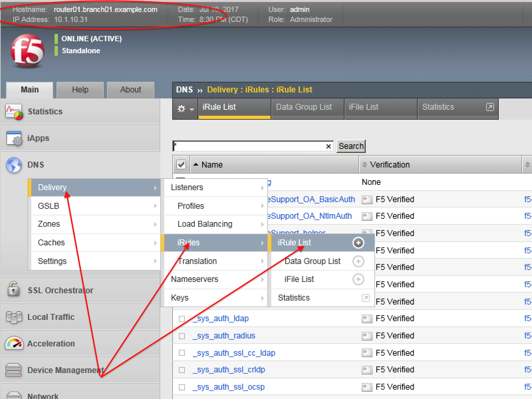The image size is (532, 399).
Task: Click verification icon in eSupport_OA_BasicAuth row
Action: [367, 200]
